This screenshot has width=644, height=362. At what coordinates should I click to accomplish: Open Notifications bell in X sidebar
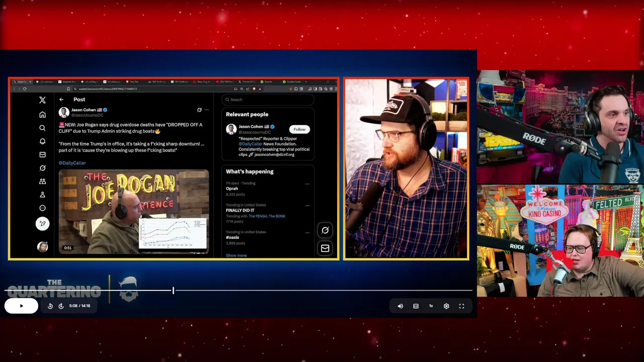click(x=42, y=141)
